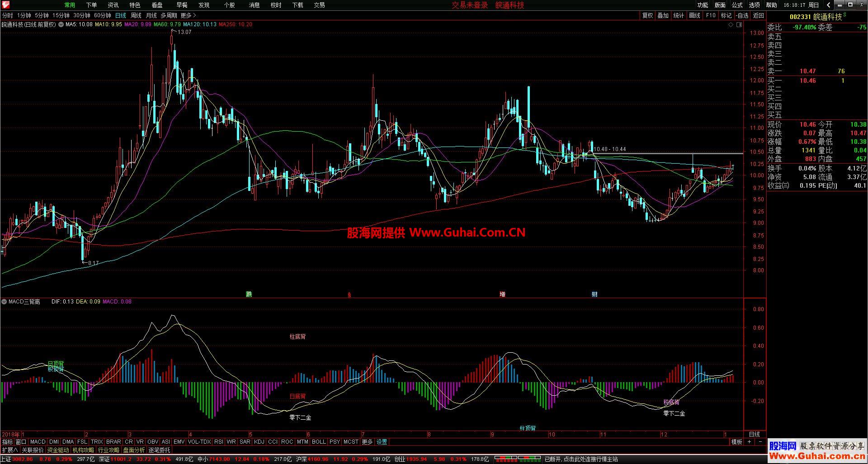Click the 财 event marker on the chart

[x=594, y=294]
